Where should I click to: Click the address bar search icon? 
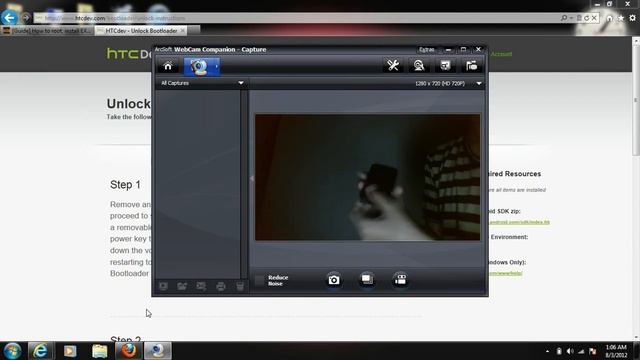(564, 18)
